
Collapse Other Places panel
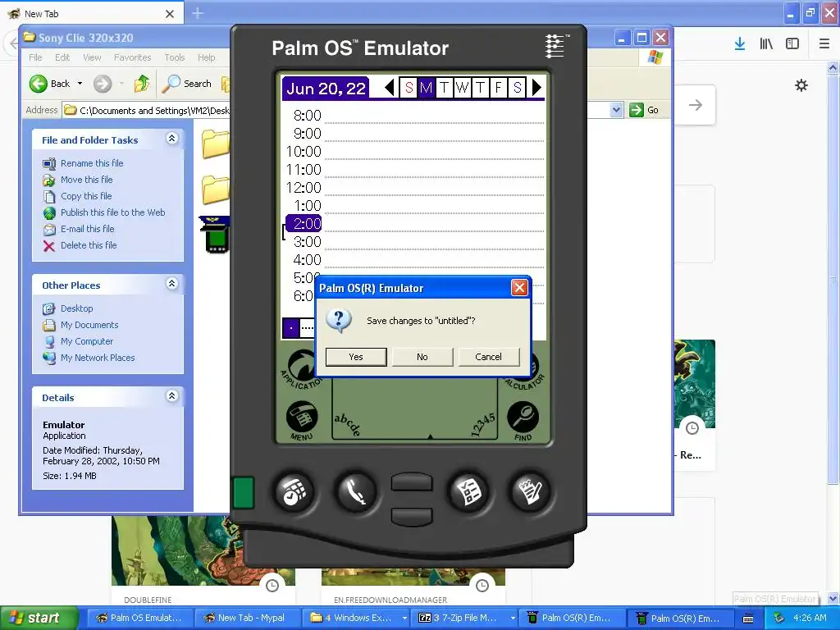[172, 284]
